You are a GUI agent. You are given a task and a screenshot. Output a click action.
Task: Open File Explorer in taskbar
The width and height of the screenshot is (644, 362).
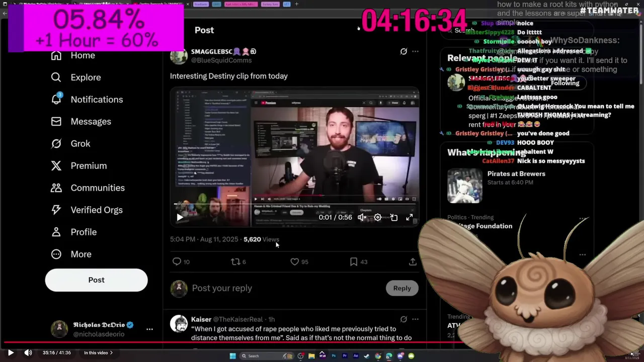point(311,356)
